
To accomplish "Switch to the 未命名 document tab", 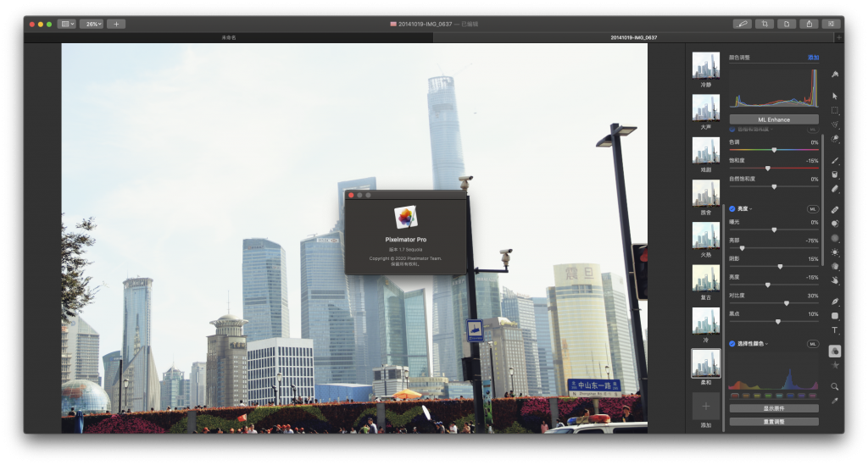I will (228, 37).
